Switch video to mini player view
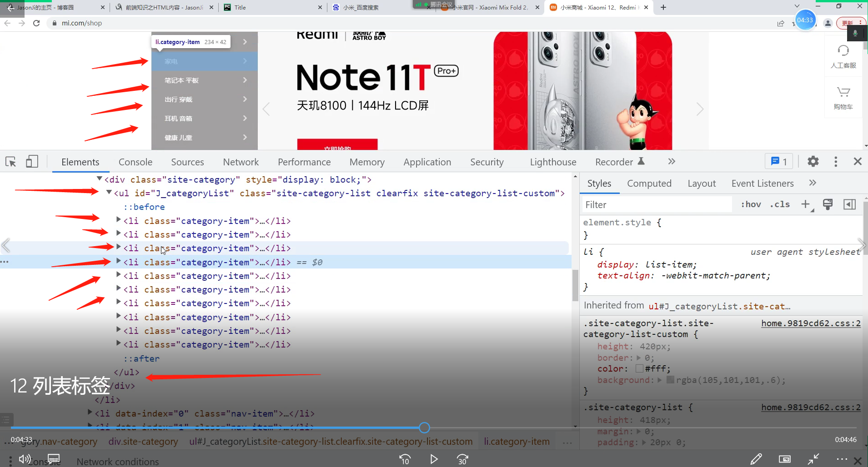This screenshot has height=467, width=868. pos(784,459)
